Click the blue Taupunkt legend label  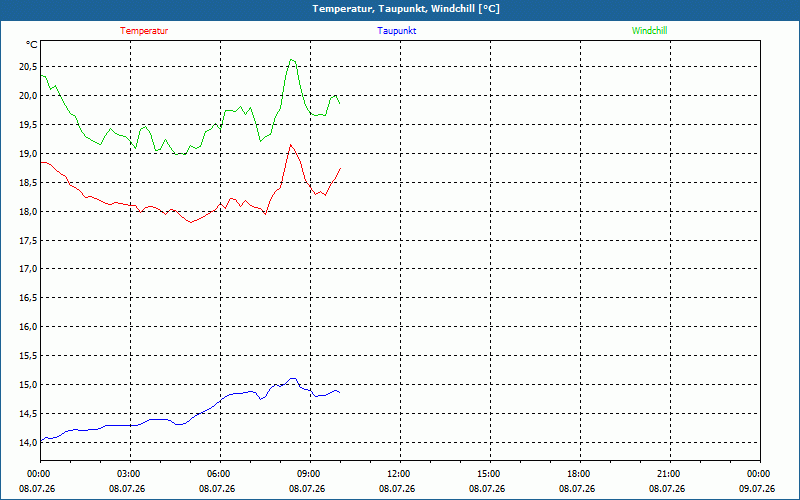point(397,31)
